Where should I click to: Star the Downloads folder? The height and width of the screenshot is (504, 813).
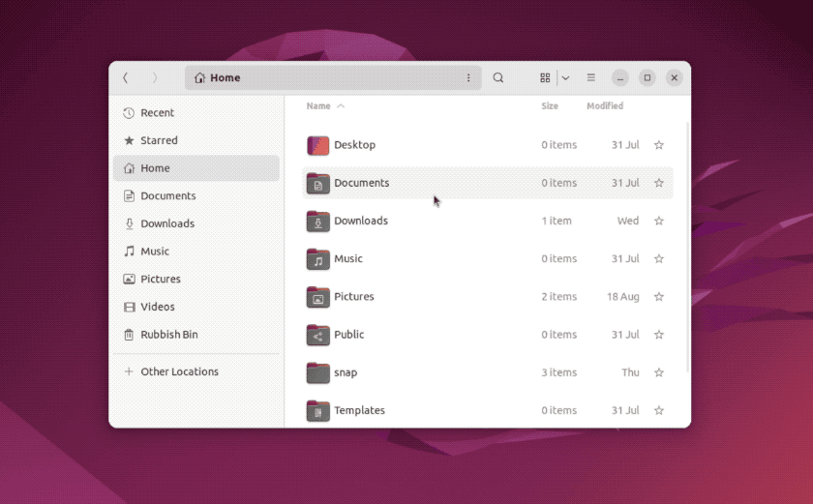point(659,221)
